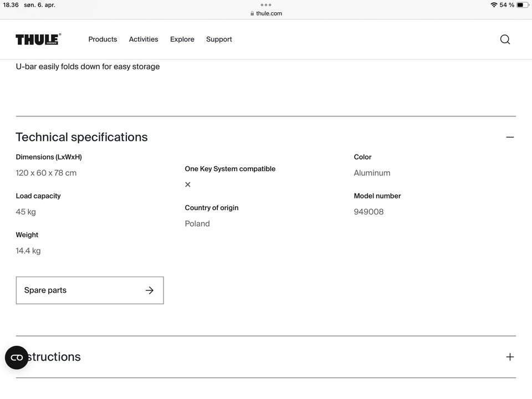
Task: Select Explore in the navigation bar
Action: 182,39
